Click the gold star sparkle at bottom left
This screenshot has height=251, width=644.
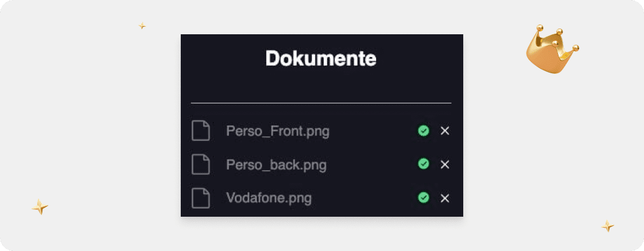(x=40, y=207)
